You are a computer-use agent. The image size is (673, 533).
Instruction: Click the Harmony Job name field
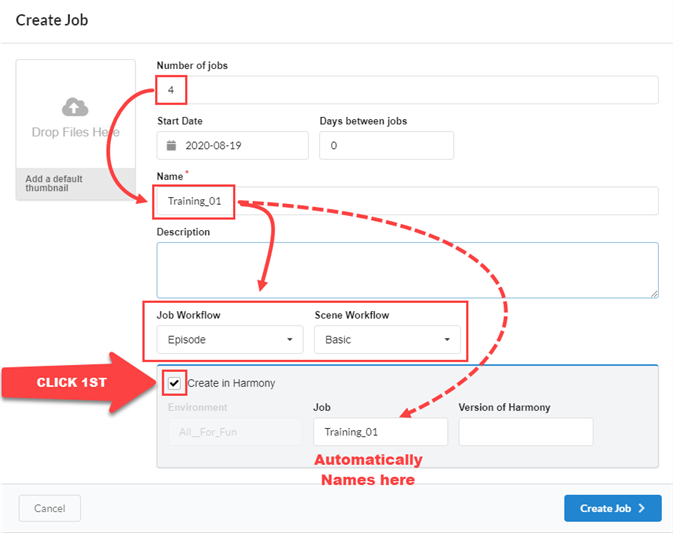coord(380,432)
